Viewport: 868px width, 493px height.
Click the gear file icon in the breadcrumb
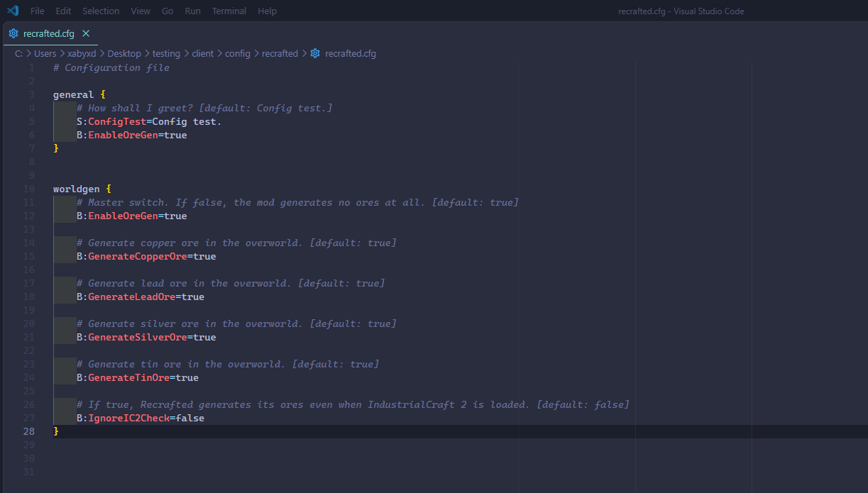tap(315, 53)
